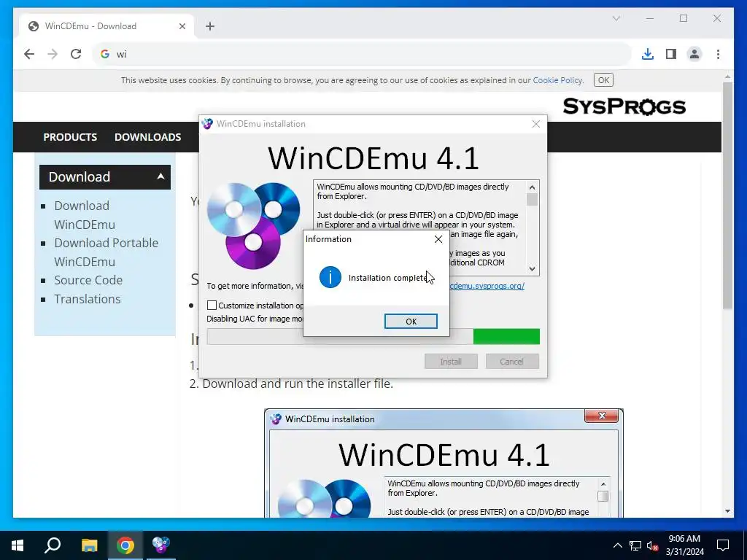Open the Windows Start menu
The height and width of the screenshot is (560, 747).
pyautogui.click(x=18, y=545)
